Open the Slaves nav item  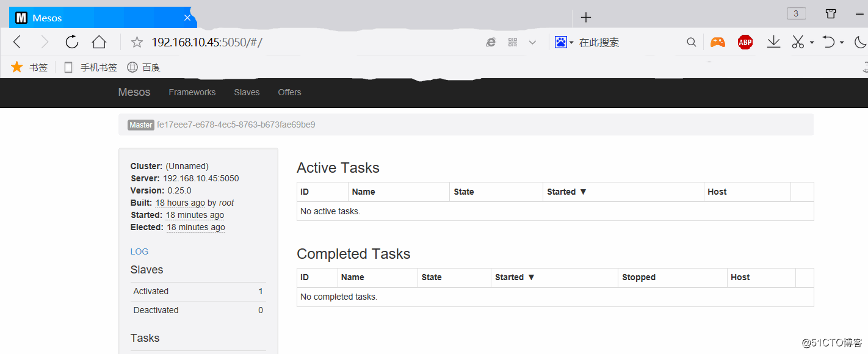[x=247, y=92]
